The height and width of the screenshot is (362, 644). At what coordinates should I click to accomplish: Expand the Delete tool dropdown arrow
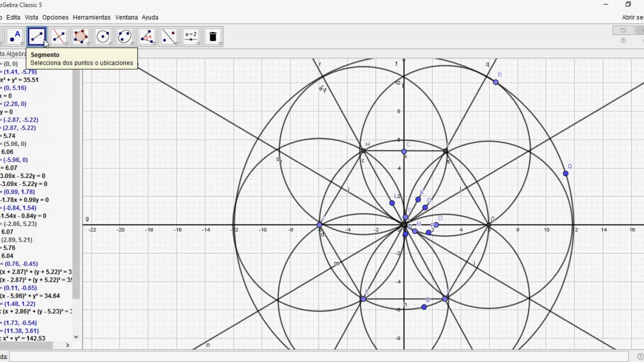coord(220,44)
